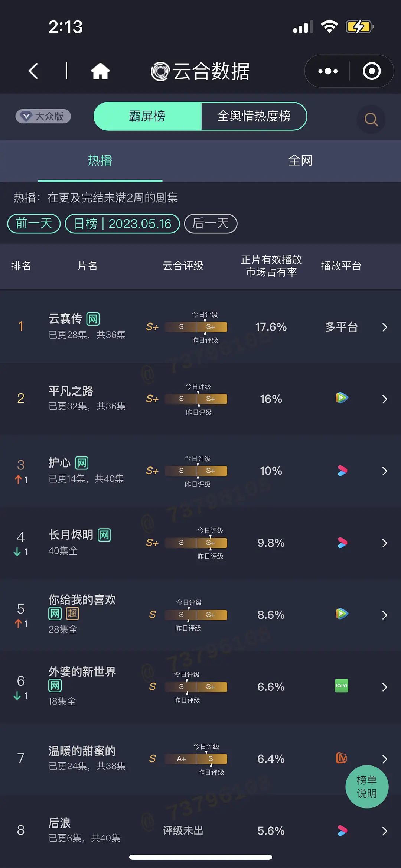401x868 pixels.
Task: Tap the back arrow icon
Action: (x=33, y=71)
